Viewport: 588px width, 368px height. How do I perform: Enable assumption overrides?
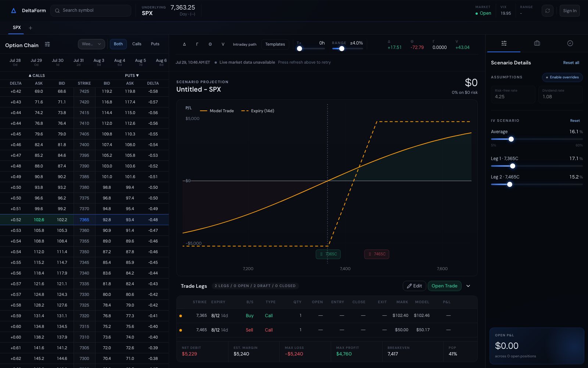tap(562, 77)
